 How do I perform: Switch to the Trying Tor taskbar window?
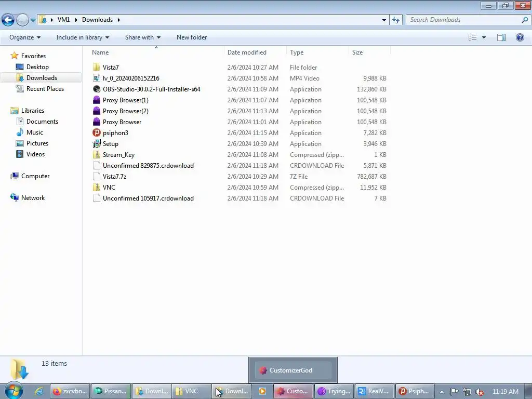coord(334,391)
